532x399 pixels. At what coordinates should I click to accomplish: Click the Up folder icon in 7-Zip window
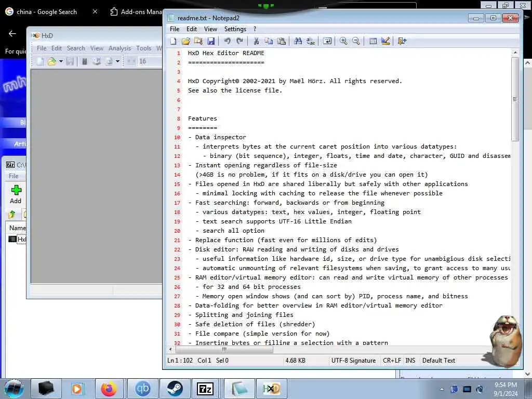point(12,214)
